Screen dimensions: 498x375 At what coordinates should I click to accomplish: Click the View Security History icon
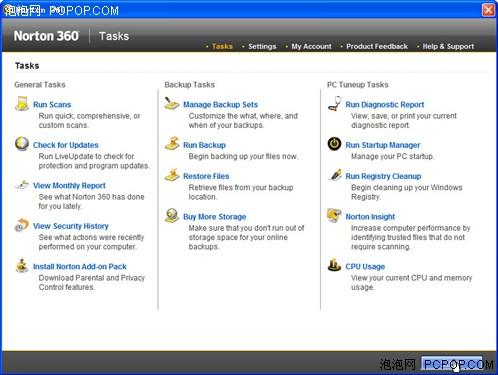(x=22, y=225)
